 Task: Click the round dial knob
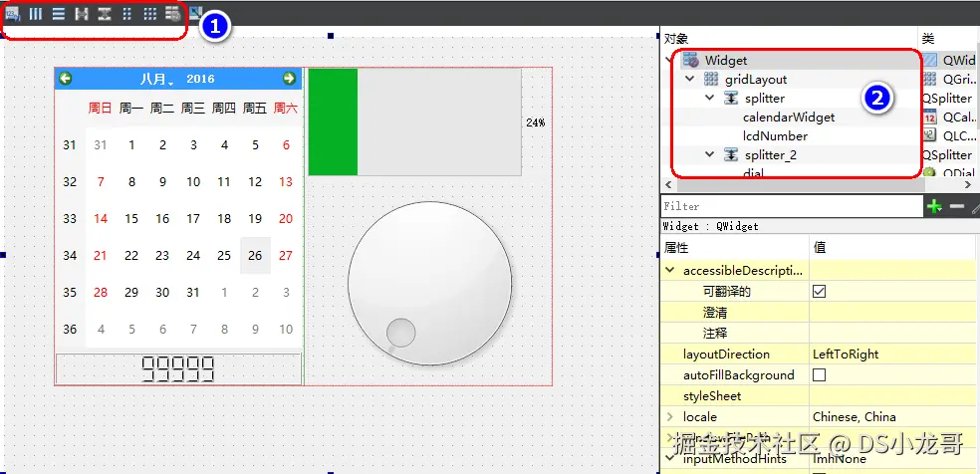[429, 283]
